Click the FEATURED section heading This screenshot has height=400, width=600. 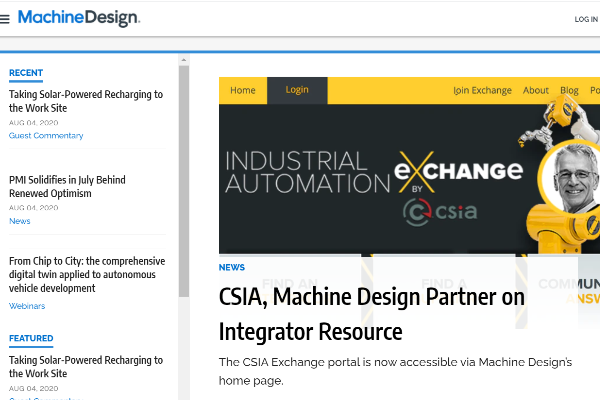(x=31, y=338)
